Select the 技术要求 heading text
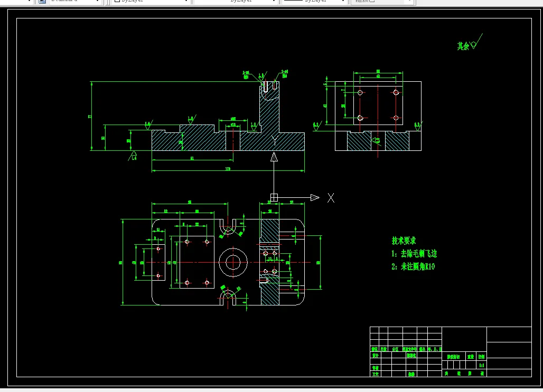 404,241
